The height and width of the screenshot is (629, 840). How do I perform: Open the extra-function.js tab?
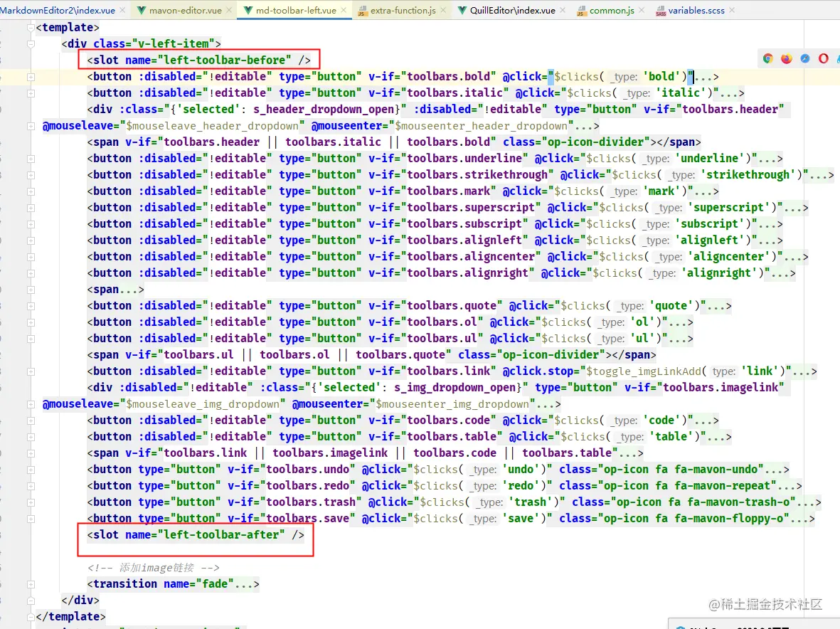[403, 10]
